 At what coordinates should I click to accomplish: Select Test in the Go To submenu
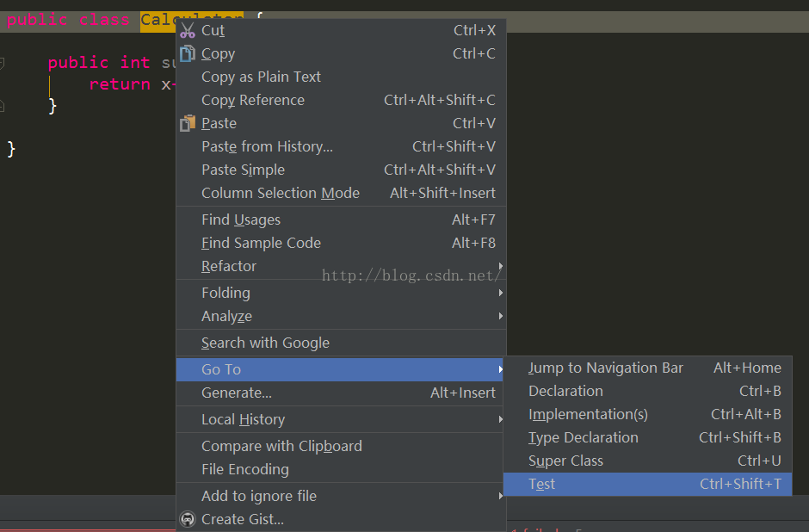[x=542, y=484]
